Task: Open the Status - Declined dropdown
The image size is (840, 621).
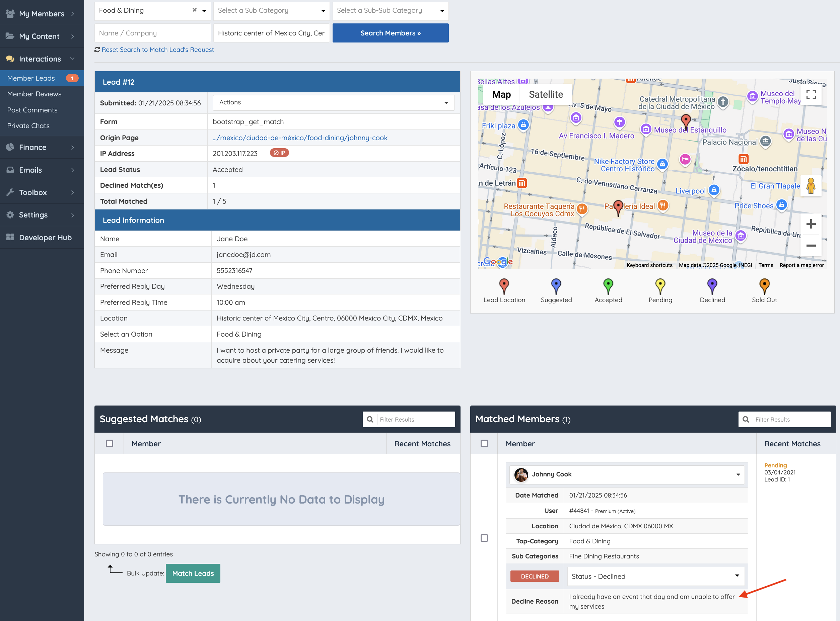Action: [655, 576]
